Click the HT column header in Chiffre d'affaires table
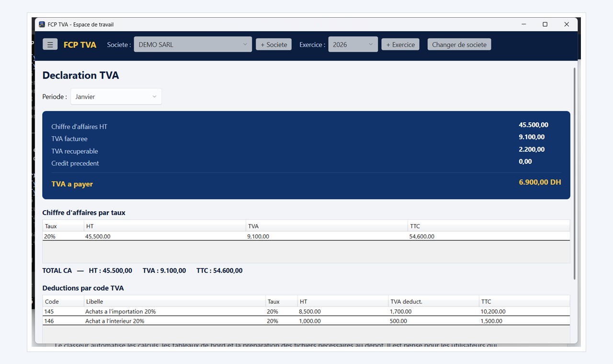Viewport: 613px width, 364px height. tap(165, 226)
